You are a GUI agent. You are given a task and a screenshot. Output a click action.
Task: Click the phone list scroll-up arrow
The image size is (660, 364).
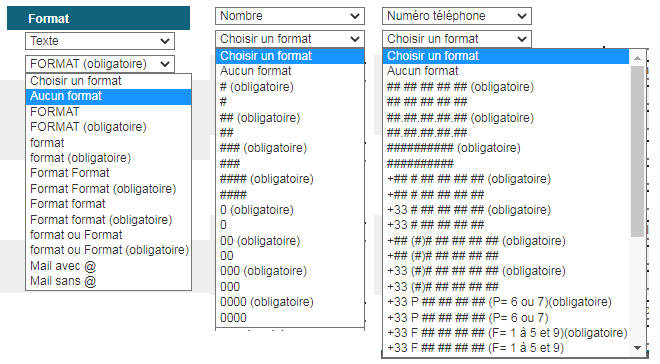tap(637, 58)
